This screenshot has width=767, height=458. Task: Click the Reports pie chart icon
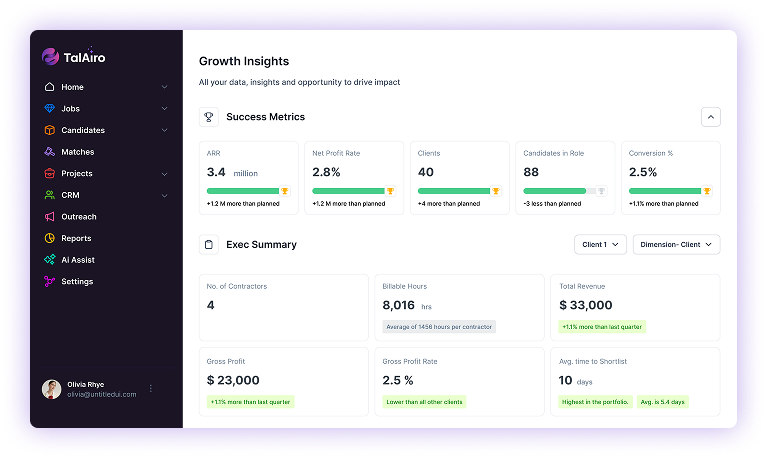[50, 238]
